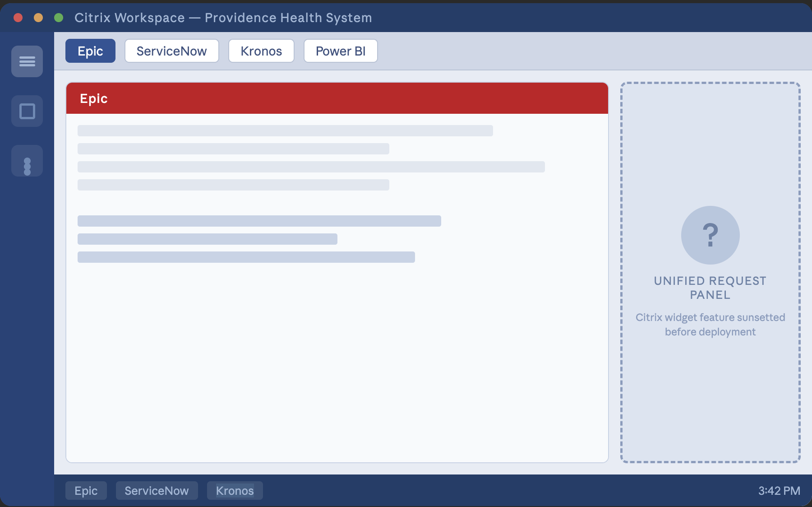Screen dimensions: 812x507
Task: Select ServiceNow in the bottom taskbar
Action: pos(157,490)
